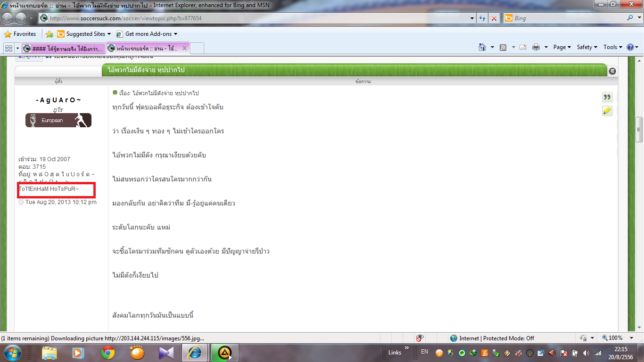The height and width of the screenshot is (362, 644).
Task: Click the European rank badge image
Action: tap(58, 120)
